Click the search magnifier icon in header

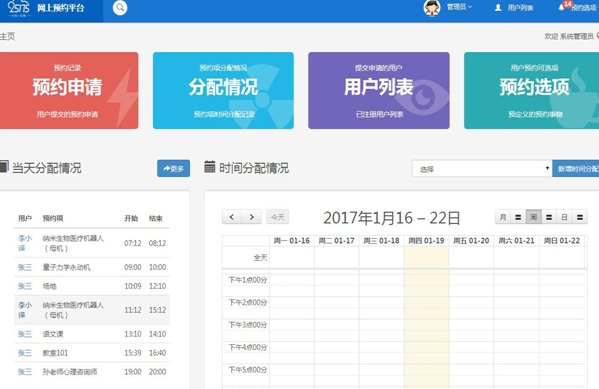click(x=120, y=8)
